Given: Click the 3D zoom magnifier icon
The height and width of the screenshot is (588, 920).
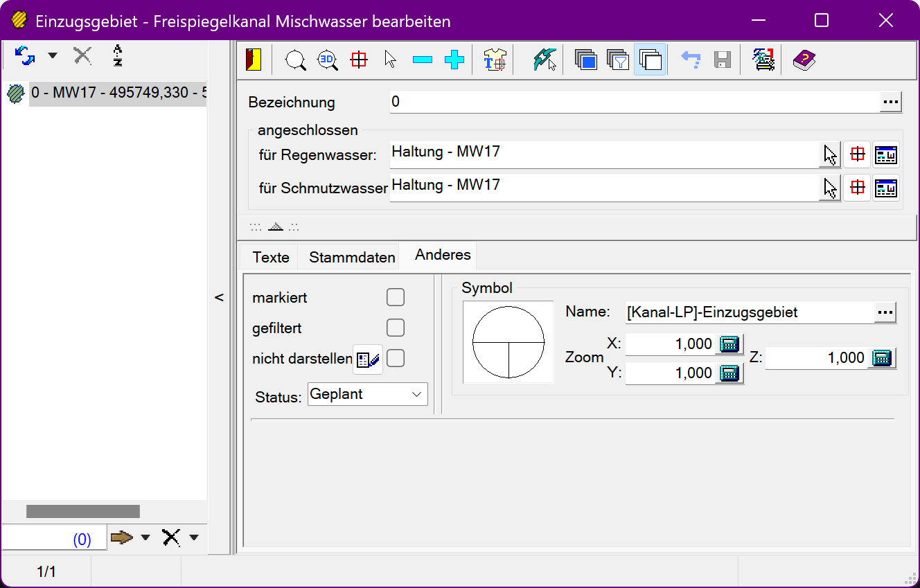Looking at the screenshot, I should [327, 60].
